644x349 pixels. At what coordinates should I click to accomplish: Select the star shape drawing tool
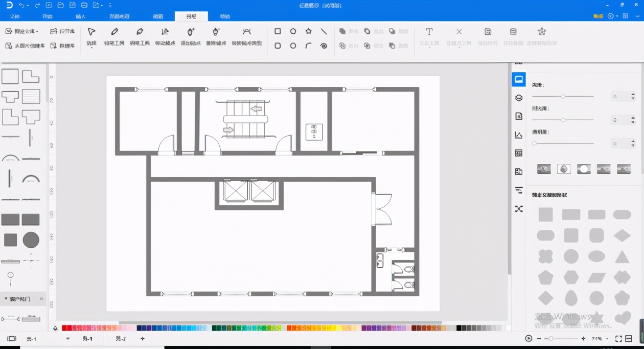pos(309,32)
